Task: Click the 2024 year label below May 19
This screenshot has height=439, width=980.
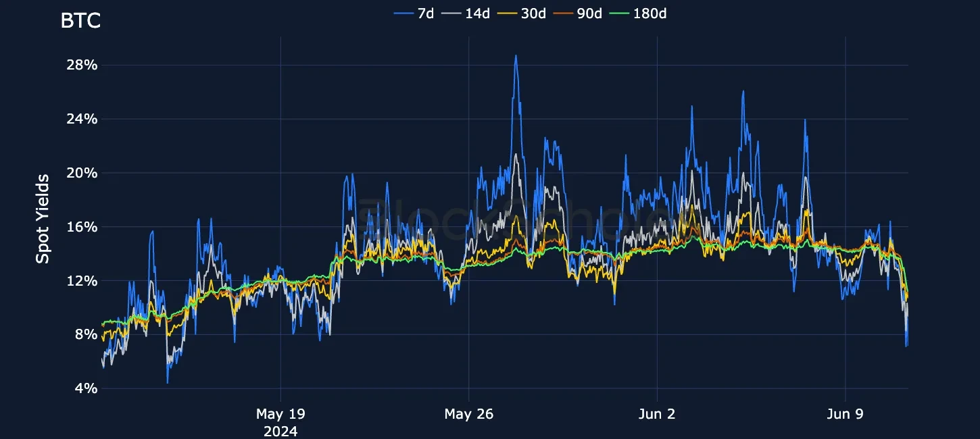Action: [x=280, y=430]
